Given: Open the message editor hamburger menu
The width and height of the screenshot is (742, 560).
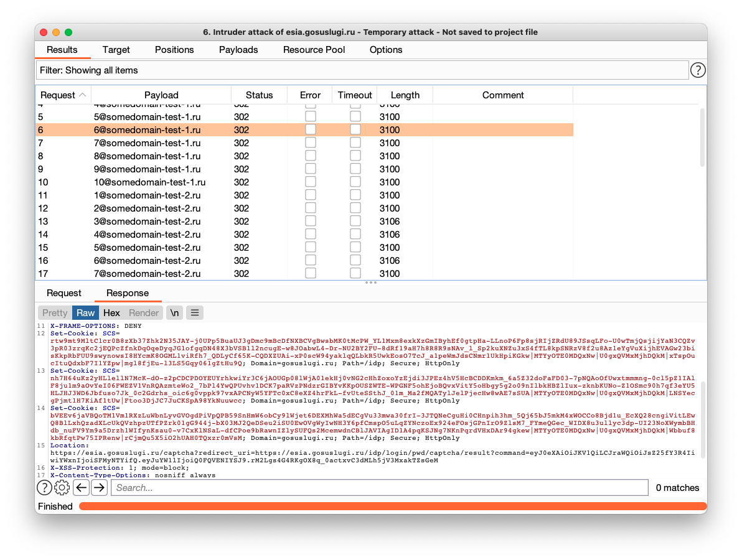Looking at the screenshot, I should click(194, 312).
